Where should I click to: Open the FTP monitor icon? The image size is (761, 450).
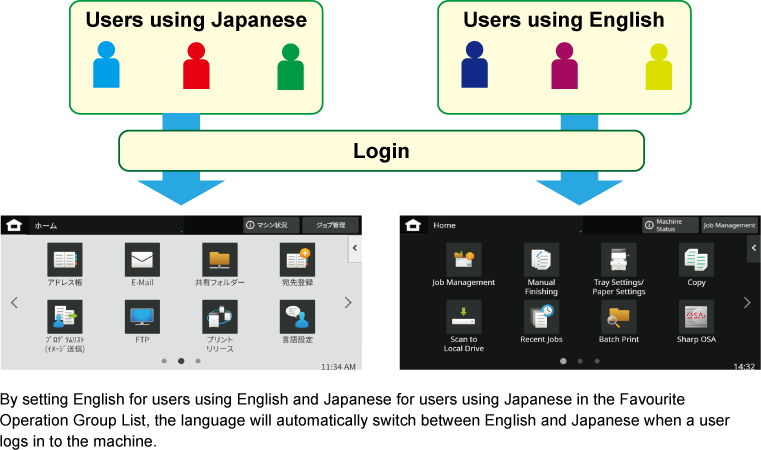142,317
